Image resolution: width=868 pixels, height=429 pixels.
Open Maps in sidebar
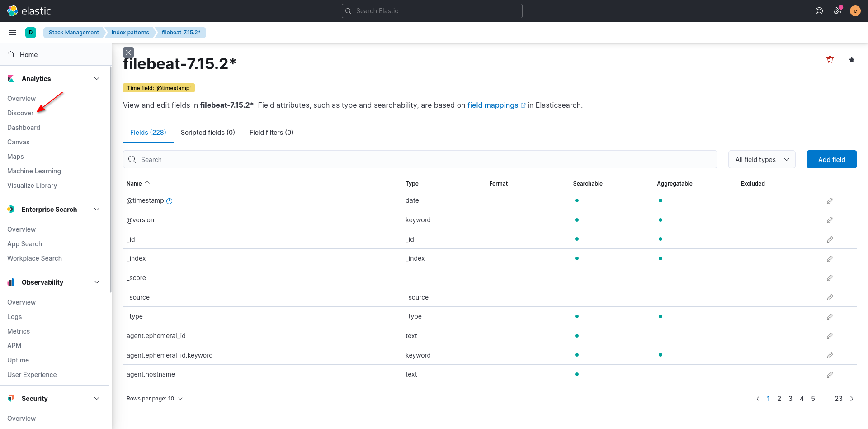(x=15, y=157)
